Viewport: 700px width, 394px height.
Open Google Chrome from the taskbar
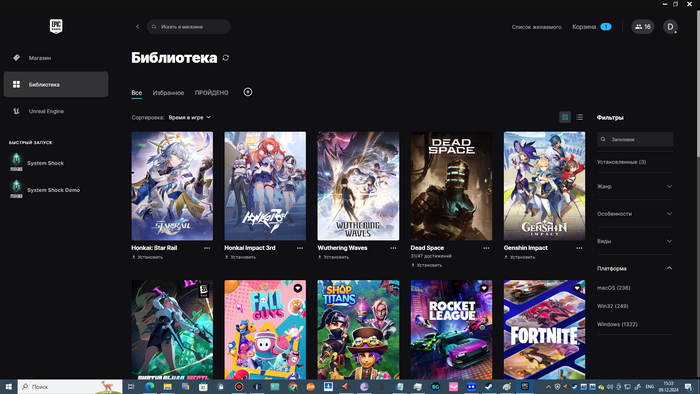coord(293,387)
